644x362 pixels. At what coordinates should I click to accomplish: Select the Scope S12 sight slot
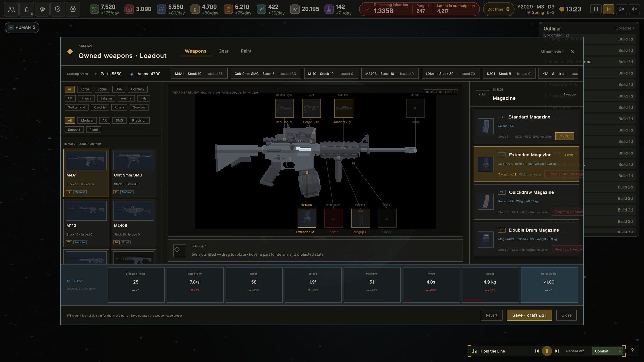(x=311, y=108)
